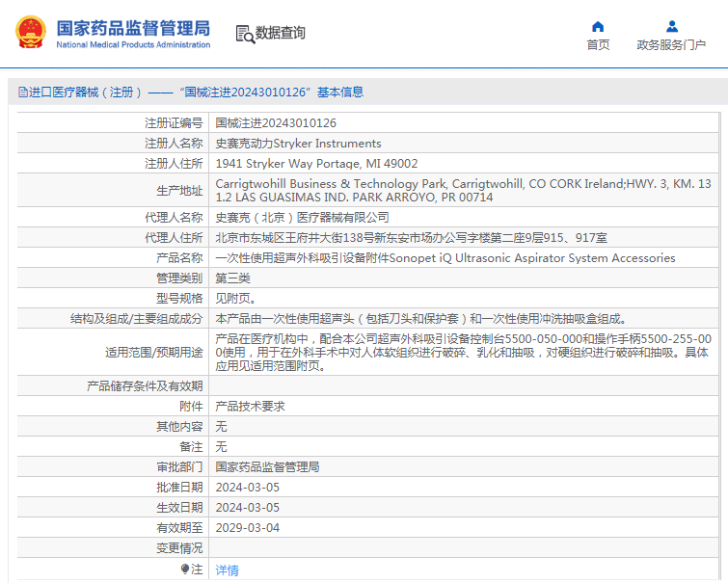This screenshot has width=728, height=583.
Task: Select the 批准日期 value 2024-03-05
Action: coord(248,488)
